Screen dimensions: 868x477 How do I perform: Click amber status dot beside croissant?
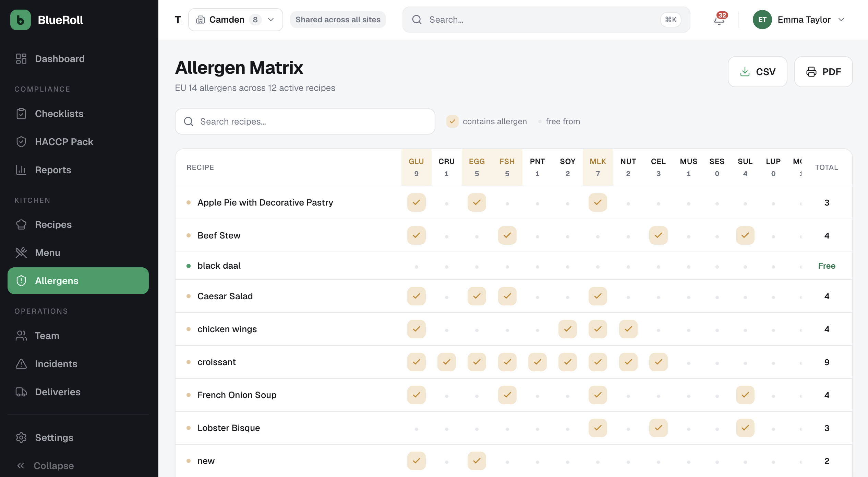pos(189,362)
